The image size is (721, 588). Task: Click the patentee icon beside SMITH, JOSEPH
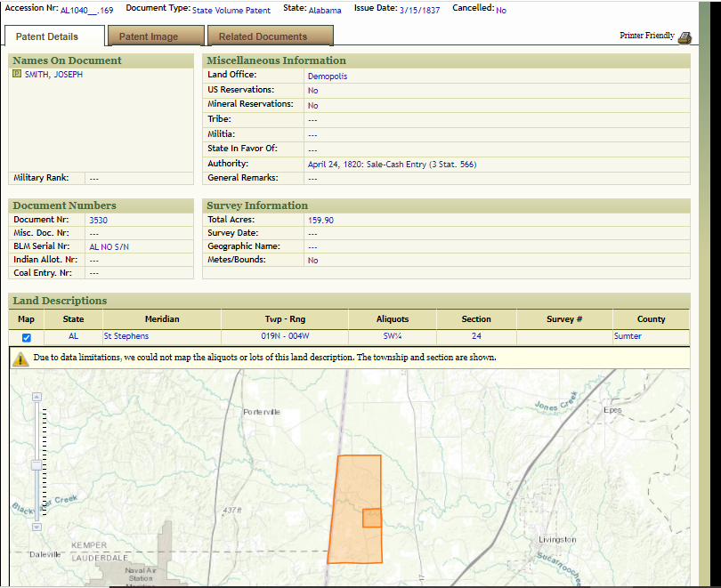[17, 75]
